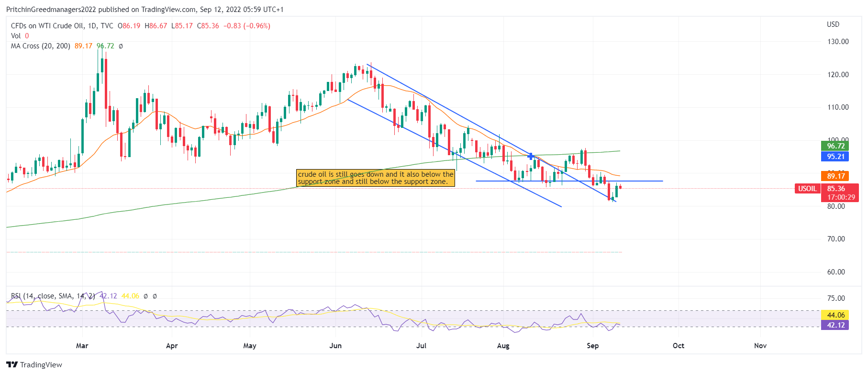Click the 'CFDs on WTI Crude Oil, 1D, TVC' title
This screenshot has height=375, width=868.
coord(62,26)
